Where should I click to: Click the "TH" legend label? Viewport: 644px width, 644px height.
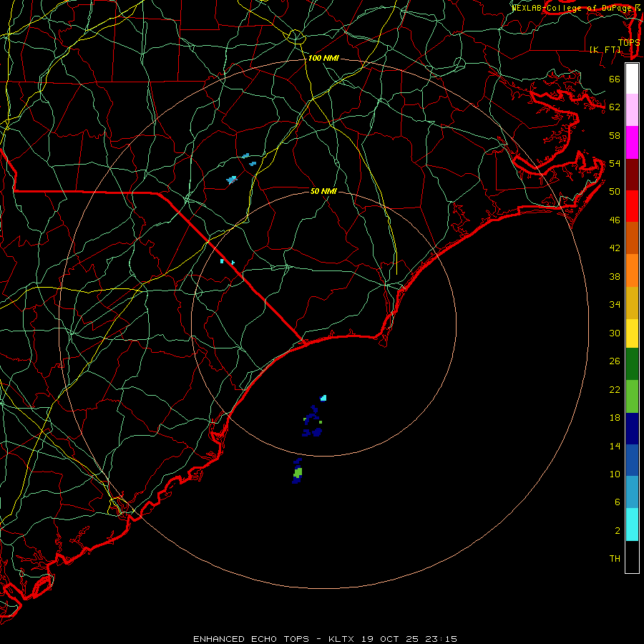tap(615, 559)
